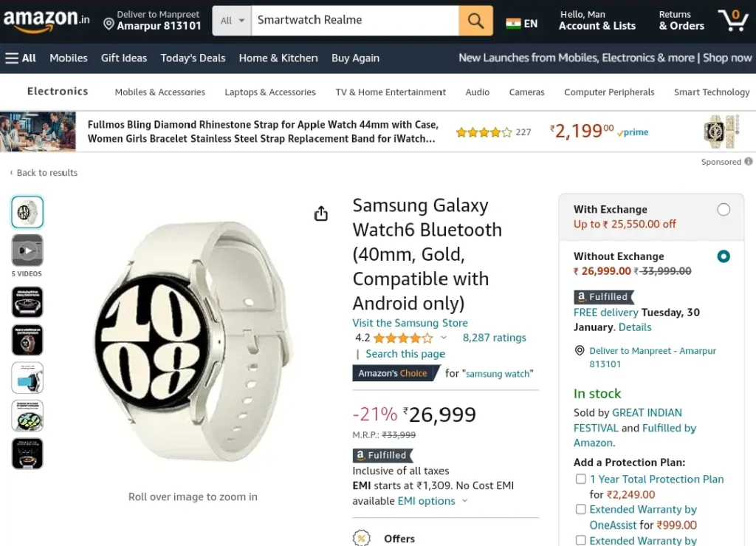Click the delivery location pin icon
Image resolution: width=756 pixels, height=546 pixels.
click(109, 24)
